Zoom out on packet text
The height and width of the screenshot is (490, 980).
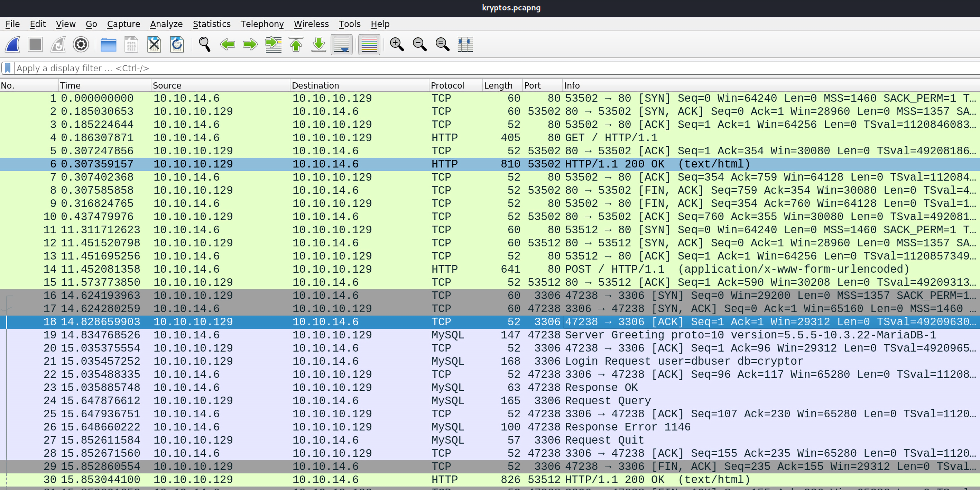click(419, 45)
